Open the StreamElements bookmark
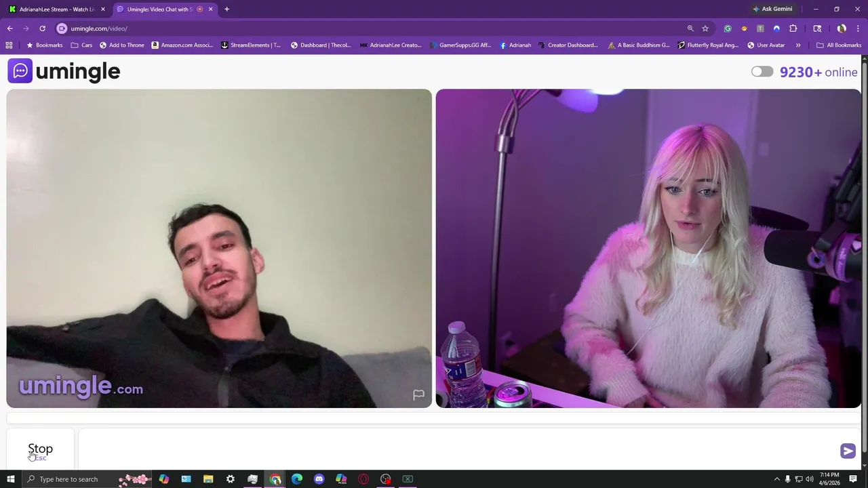Viewport: 868px width, 488px height. (x=251, y=45)
